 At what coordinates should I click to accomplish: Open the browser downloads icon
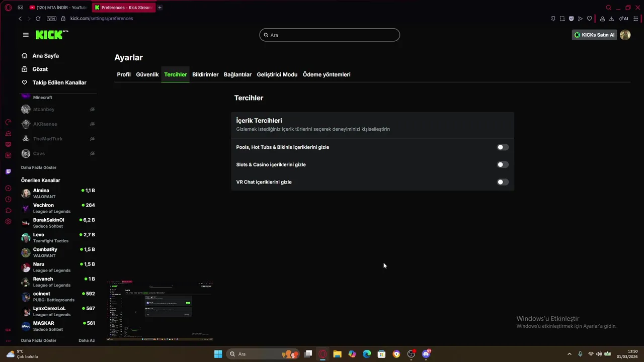(611, 19)
